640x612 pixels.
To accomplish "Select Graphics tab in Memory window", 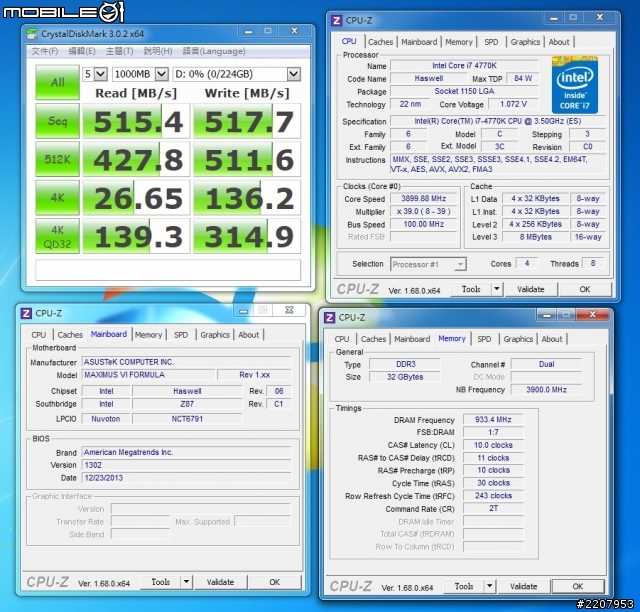I will [518, 339].
